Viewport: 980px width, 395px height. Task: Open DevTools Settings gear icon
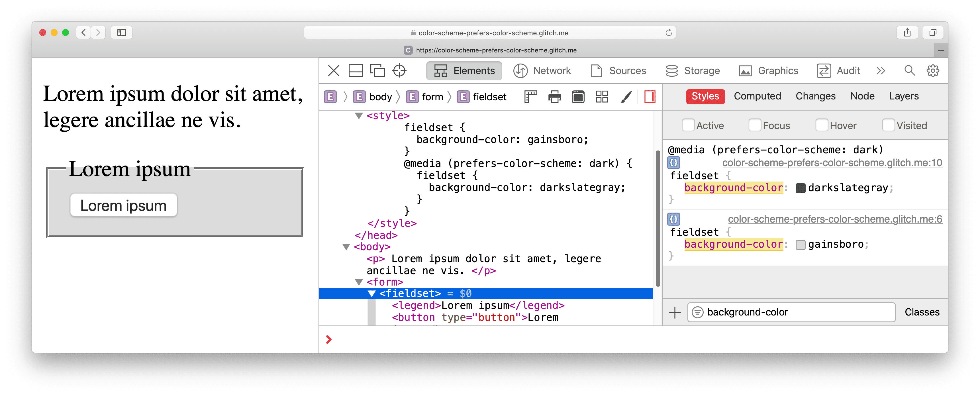pos(934,71)
